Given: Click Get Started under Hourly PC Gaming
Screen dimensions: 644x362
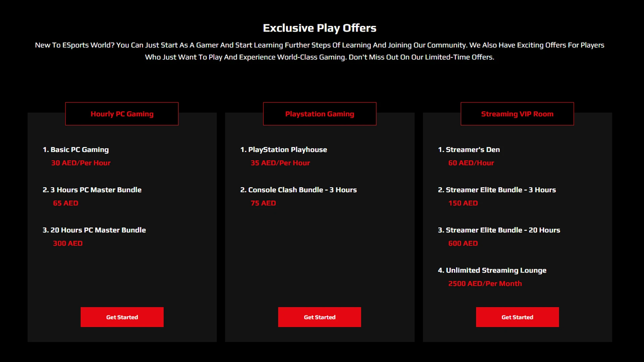Looking at the screenshot, I should point(122,317).
